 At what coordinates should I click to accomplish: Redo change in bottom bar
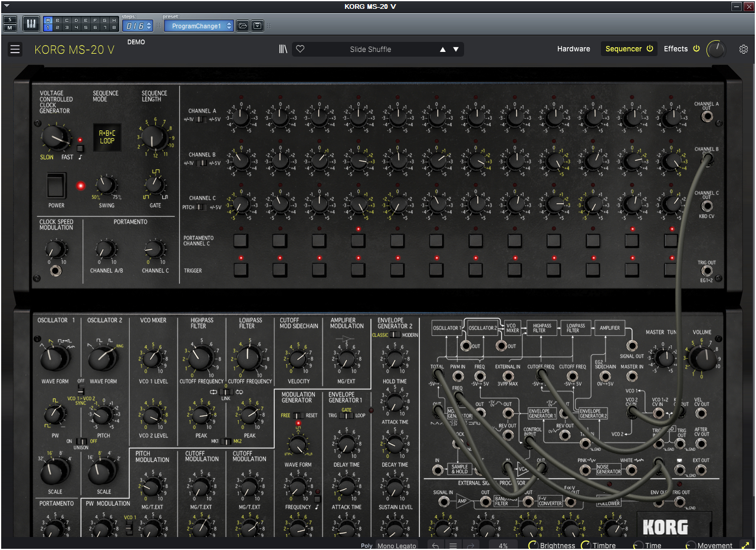471,546
